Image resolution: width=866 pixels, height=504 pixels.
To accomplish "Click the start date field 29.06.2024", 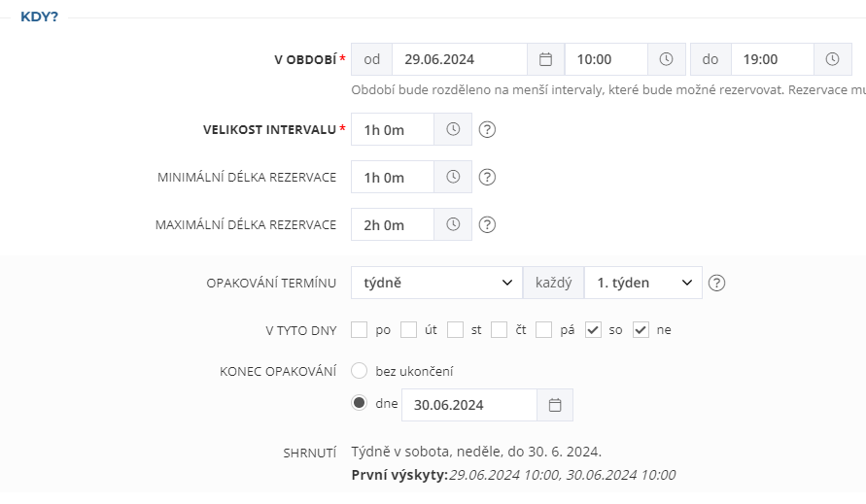I will [x=459, y=59].
